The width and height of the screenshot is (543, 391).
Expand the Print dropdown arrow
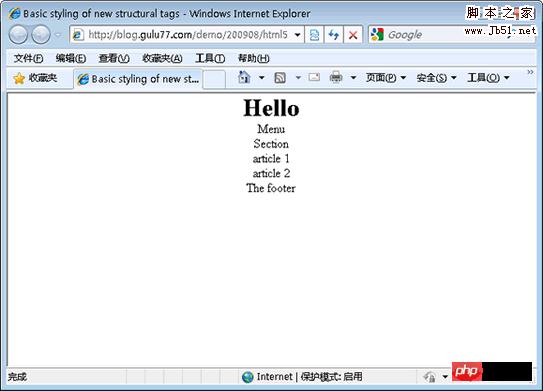click(353, 78)
